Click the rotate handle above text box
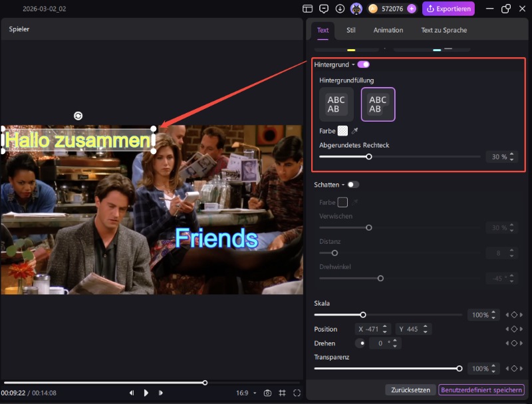Viewport: 532px width, 404px height. pyautogui.click(x=78, y=116)
